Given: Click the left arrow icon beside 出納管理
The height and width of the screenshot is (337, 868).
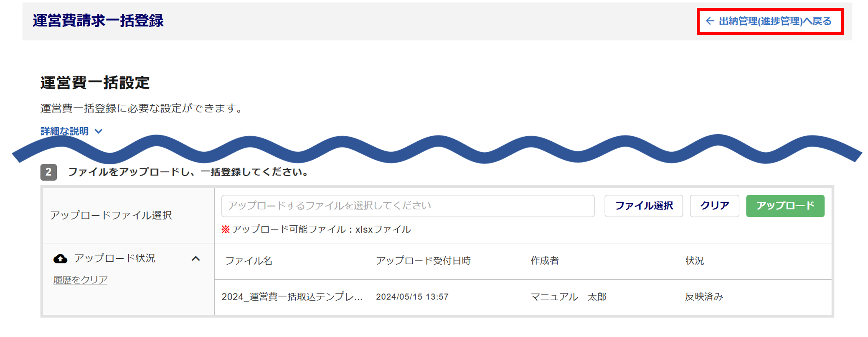Looking at the screenshot, I should (x=710, y=21).
